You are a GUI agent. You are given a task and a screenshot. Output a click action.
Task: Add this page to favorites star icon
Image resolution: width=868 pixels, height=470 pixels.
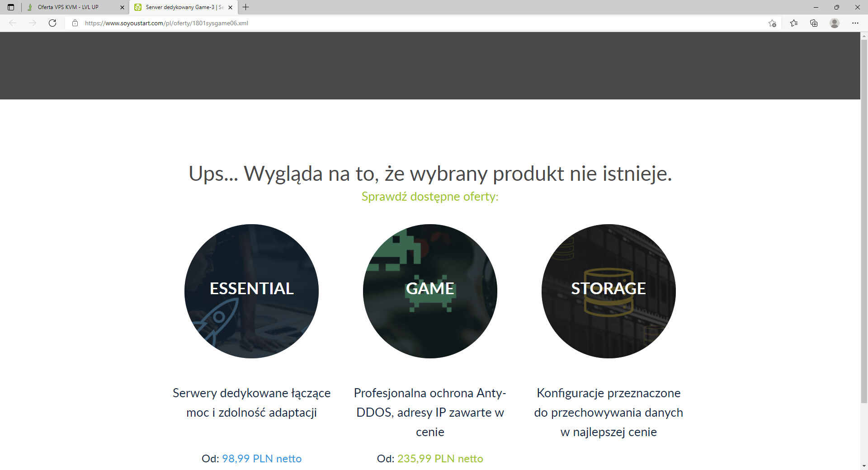[x=772, y=23]
